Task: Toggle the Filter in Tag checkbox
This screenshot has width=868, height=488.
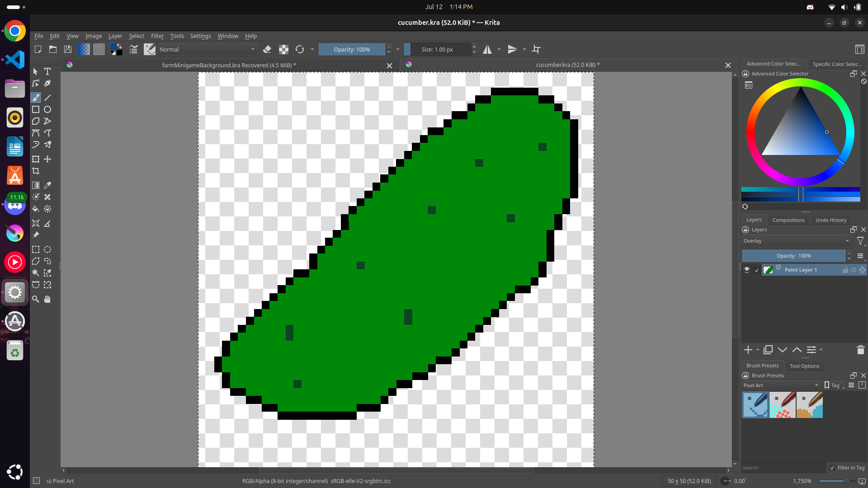Action: pos(832,468)
